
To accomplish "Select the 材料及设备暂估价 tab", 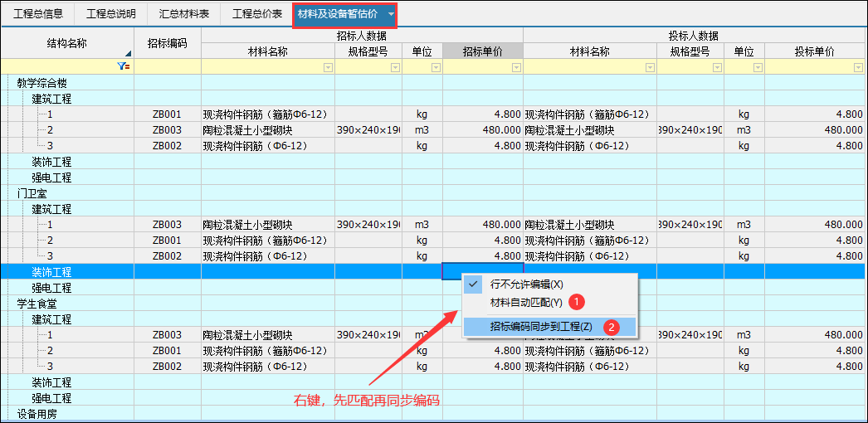I will [339, 14].
